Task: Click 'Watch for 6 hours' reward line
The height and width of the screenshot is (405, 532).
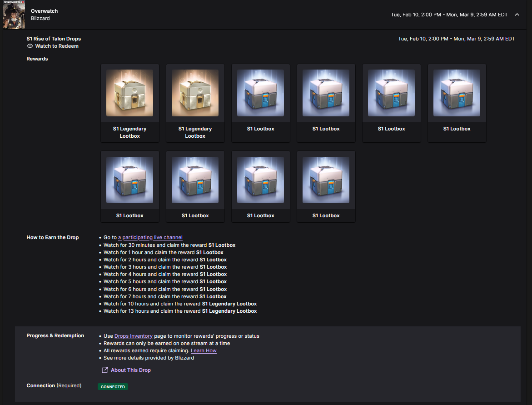Action: (x=165, y=289)
